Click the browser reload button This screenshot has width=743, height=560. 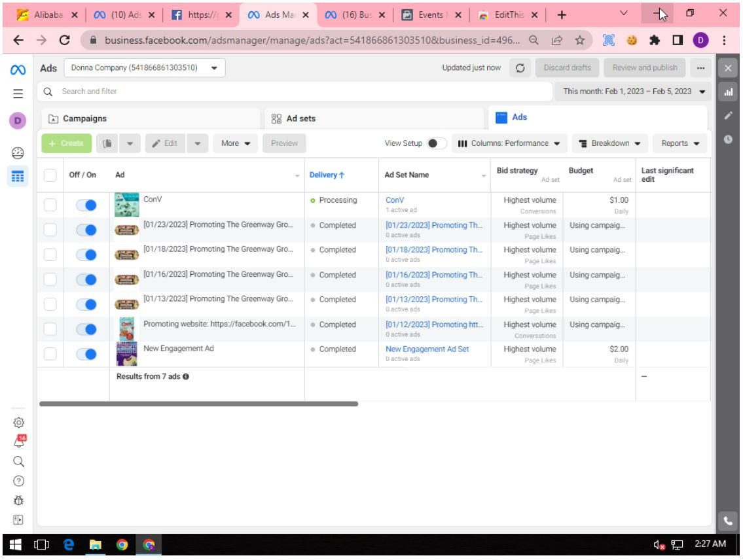click(64, 41)
